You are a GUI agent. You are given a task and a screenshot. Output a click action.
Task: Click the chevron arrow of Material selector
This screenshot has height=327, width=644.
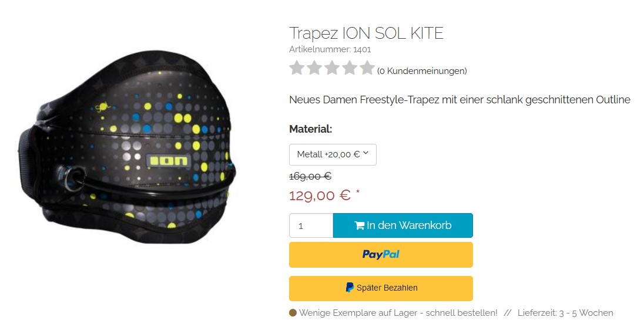pyautogui.click(x=365, y=153)
